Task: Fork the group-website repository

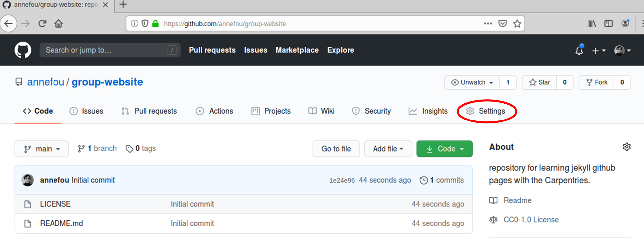Action: [596, 82]
